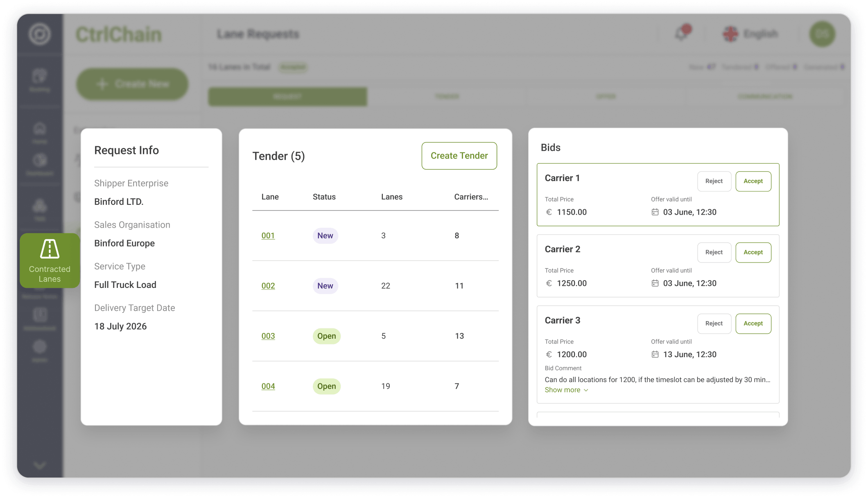Click the Open status badge for lane 004

click(x=326, y=386)
